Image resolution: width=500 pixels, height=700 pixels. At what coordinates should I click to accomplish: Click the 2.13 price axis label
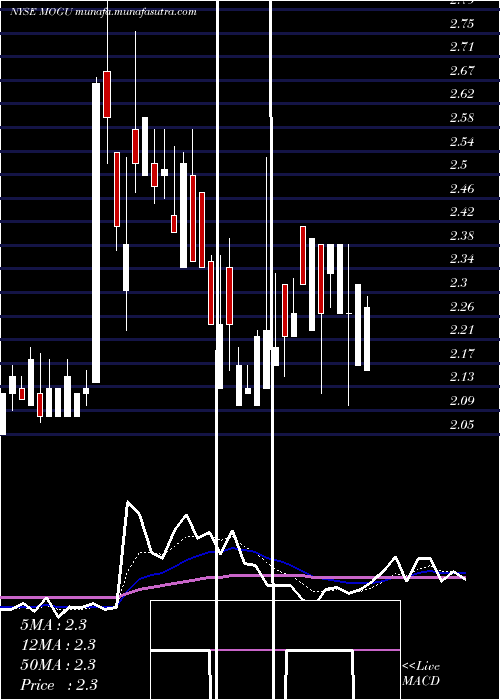click(x=462, y=377)
